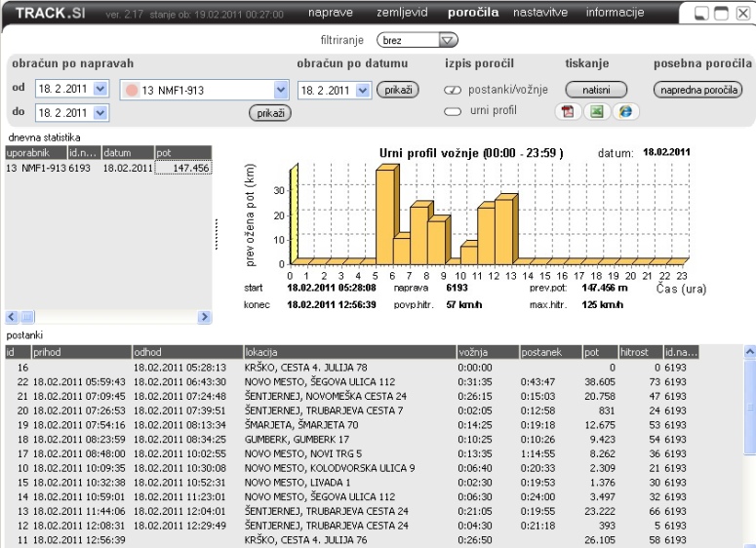The height and width of the screenshot is (548, 756).
Task: Open the 'od' date dropdown
Action: (x=100, y=89)
